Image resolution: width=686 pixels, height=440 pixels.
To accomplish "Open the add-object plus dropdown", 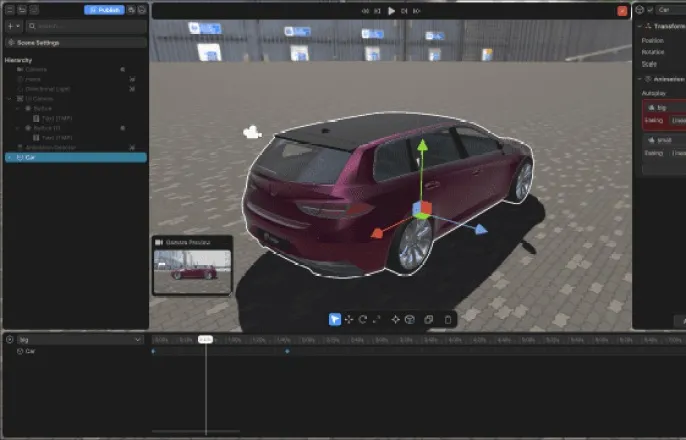I will 14,26.
